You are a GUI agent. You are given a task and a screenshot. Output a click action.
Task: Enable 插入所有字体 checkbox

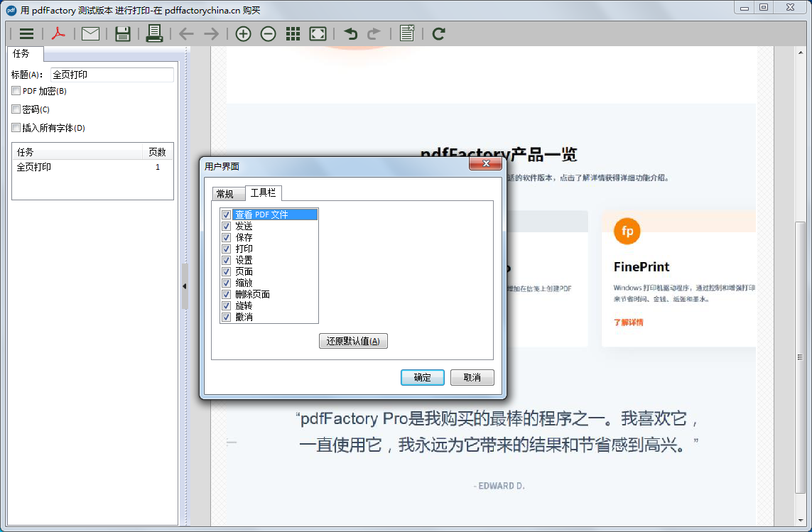coord(16,127)
